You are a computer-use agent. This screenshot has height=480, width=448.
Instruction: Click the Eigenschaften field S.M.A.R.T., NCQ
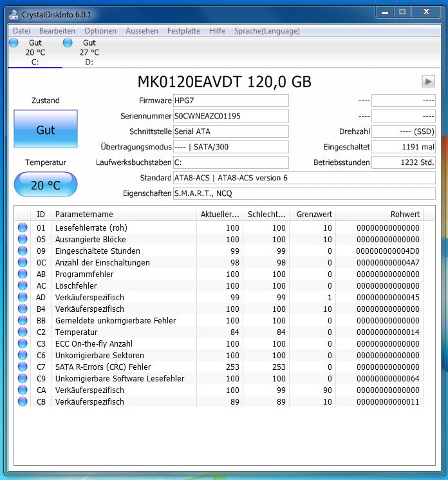(x=304, y=193)
